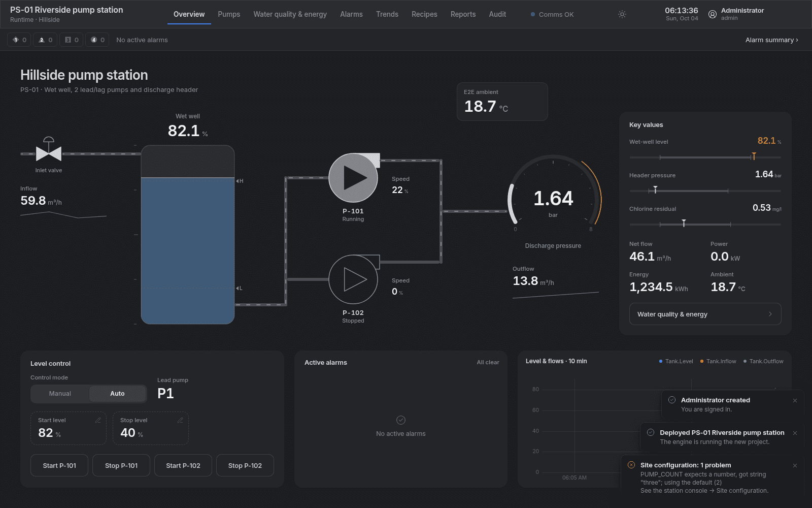Viewport: 812px width, 508px height.
Task: Open Water quality & energy tab
Action: click(x=290, y=14)
